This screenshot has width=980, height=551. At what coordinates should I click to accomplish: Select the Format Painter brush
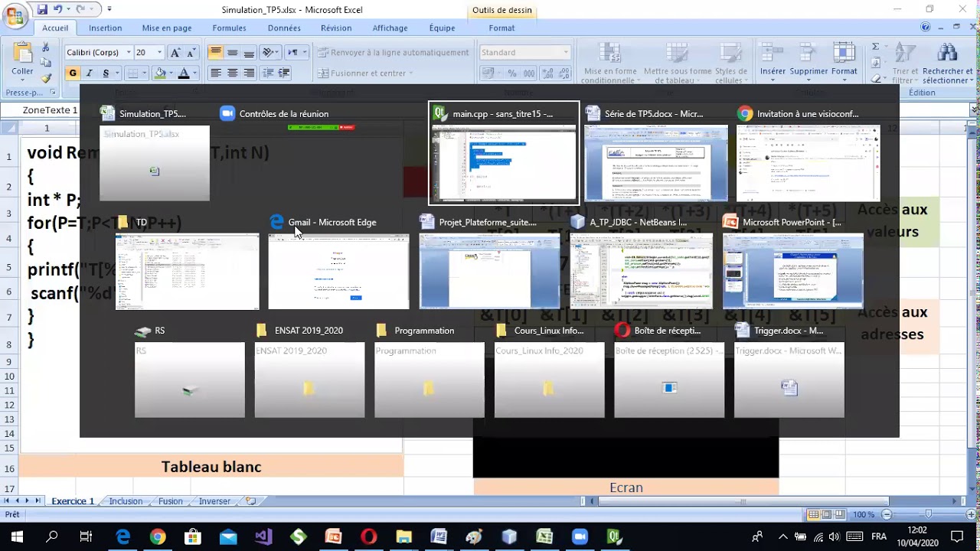pyautogui.click(x=46, y=78)
